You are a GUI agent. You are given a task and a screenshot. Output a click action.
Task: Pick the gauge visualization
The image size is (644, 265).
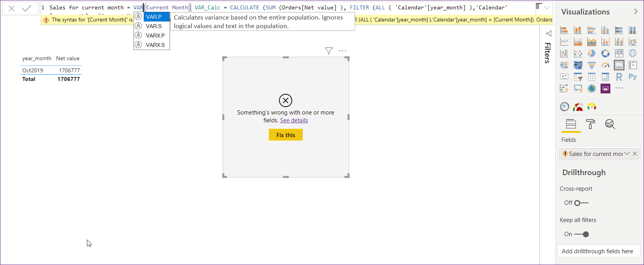pos(605,65)
